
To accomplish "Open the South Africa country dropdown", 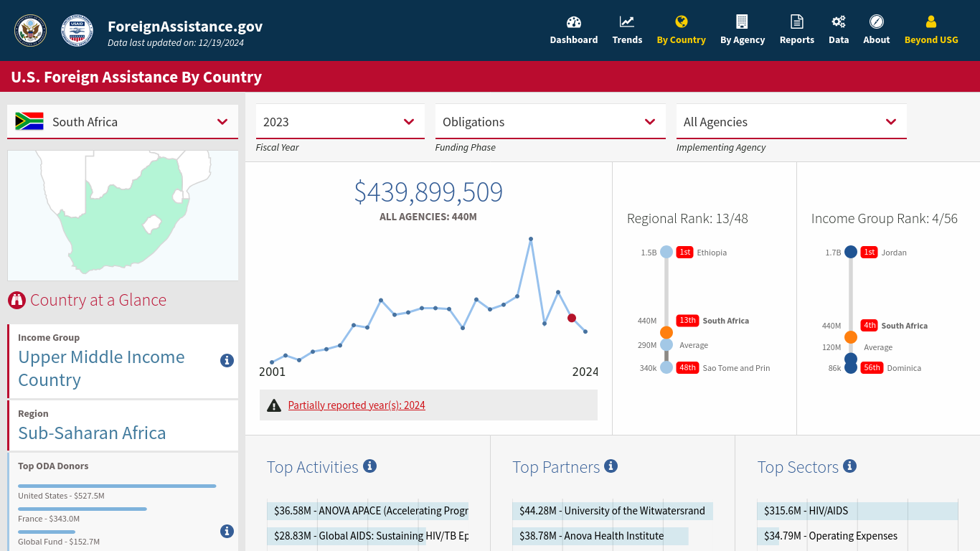I will 123,122.
